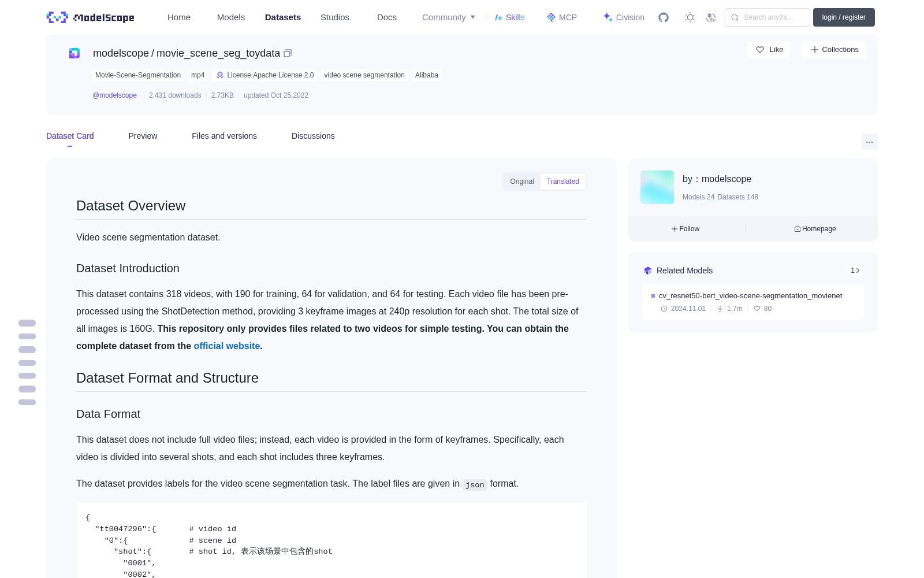
Task: Open the Studios menu item
Action: pos(335,17)
